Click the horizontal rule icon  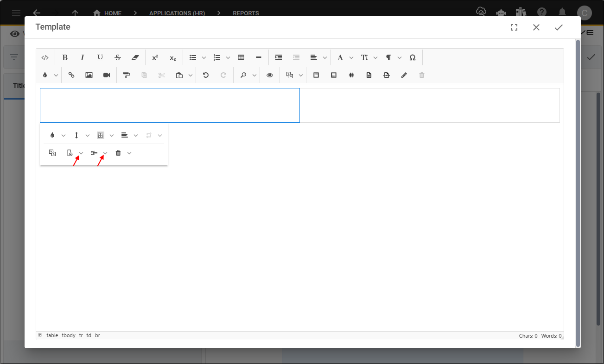pyautogui.click(x=258, y=57)
